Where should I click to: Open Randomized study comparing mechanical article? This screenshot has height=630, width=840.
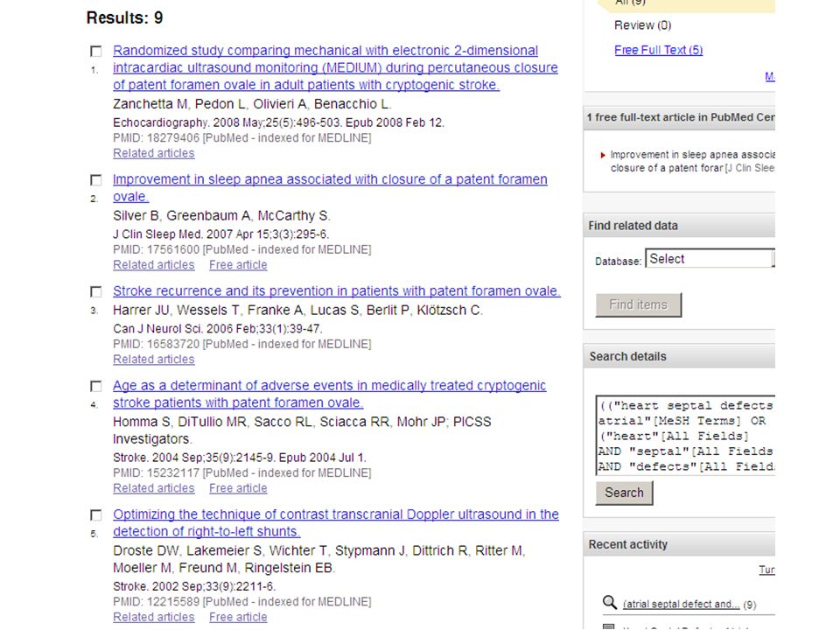click(335, 67)
